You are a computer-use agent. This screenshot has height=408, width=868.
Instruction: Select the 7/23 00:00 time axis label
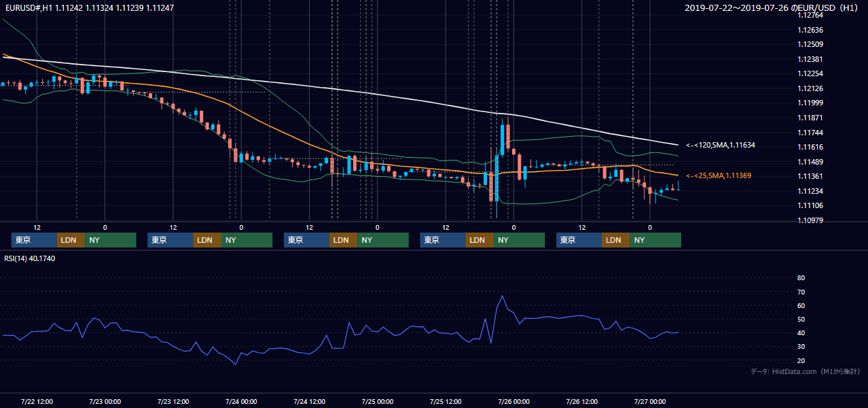click(105, 401)
